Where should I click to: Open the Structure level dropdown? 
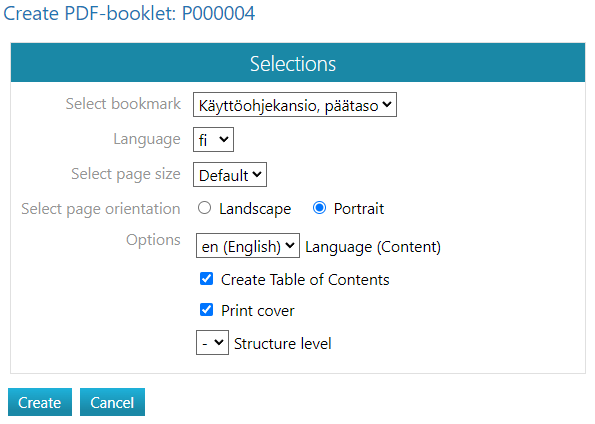(212, 342)
